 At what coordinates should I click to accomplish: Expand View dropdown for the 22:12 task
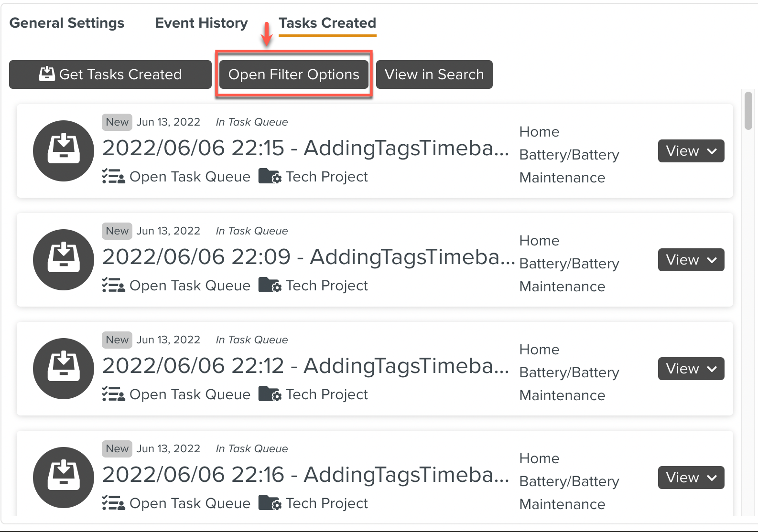[x=691, y=369]
